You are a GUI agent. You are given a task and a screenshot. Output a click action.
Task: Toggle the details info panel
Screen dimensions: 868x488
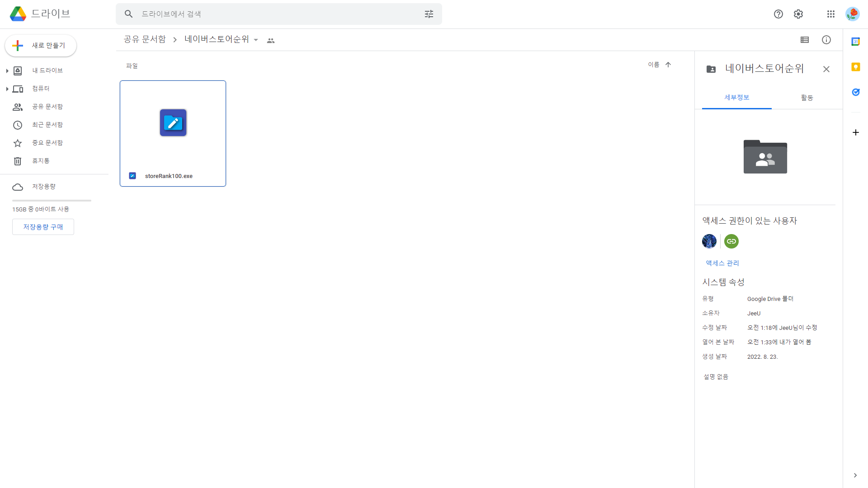click(826, 40)
